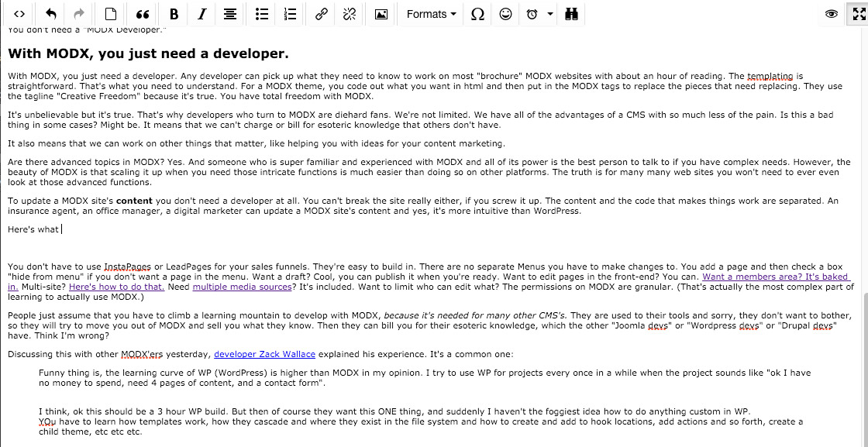Image resolution: width=868 pixels, height=447 pixels.
Task: Toggle fullscreen editor mode
Action: pos(859,15)
